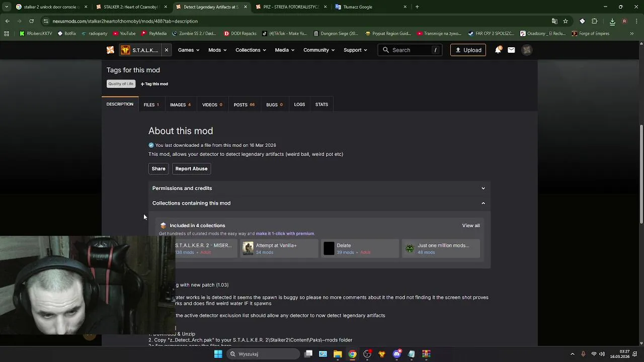Switch to the Stats tab
644x362 pixels.
(321, 105)
